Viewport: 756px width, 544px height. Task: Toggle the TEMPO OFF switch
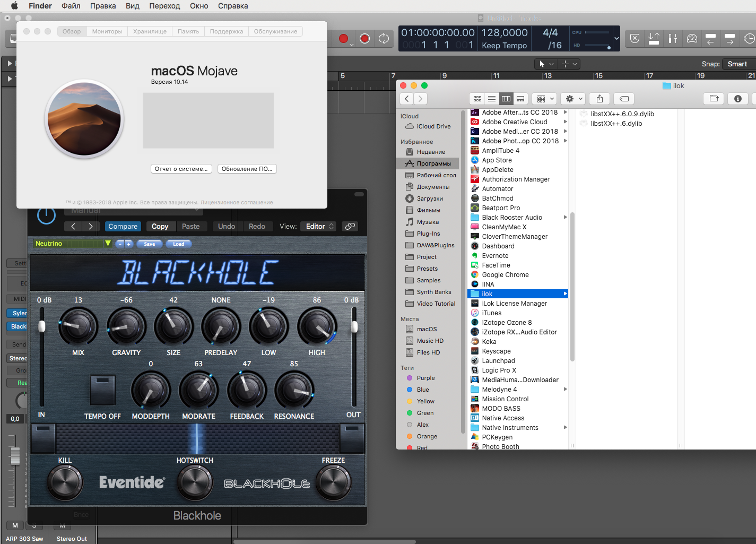[102, 390]
